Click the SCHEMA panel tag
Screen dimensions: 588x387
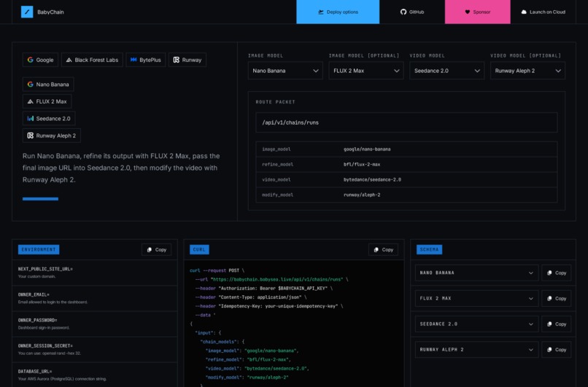(430, 249)
